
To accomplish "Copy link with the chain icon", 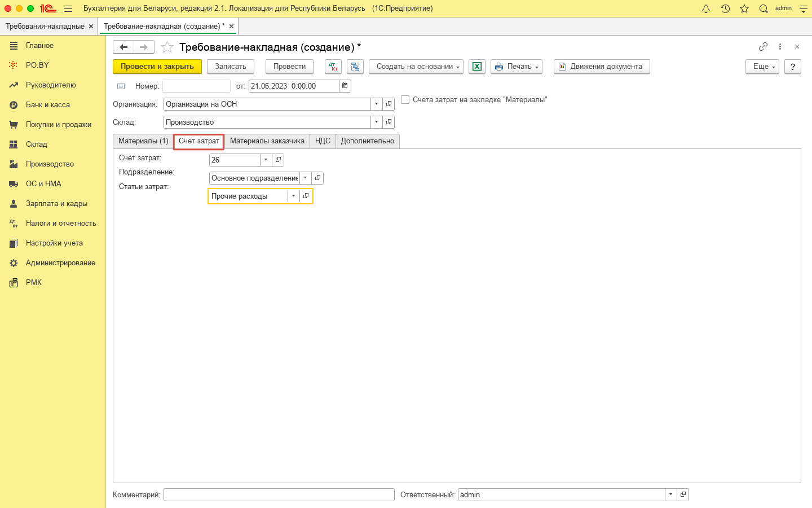I will pyautogui.click(x=763, y=47).
